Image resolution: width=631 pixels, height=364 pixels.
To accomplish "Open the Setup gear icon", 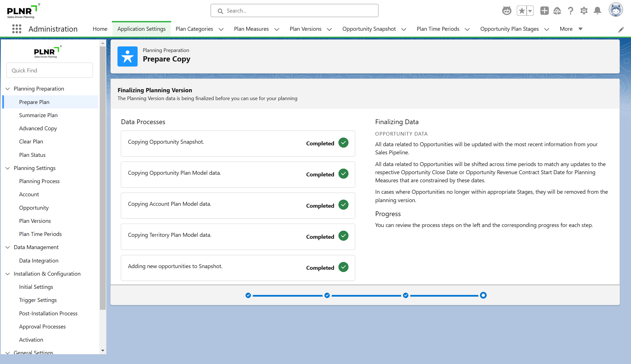I will [x=584, y=11].
